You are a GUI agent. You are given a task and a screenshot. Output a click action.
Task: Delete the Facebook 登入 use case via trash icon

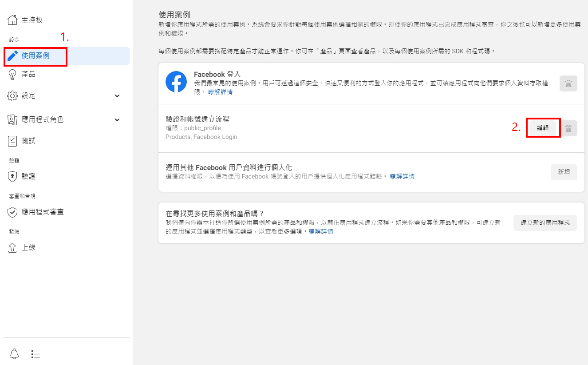pyautogui.click(x=568, y=83)
